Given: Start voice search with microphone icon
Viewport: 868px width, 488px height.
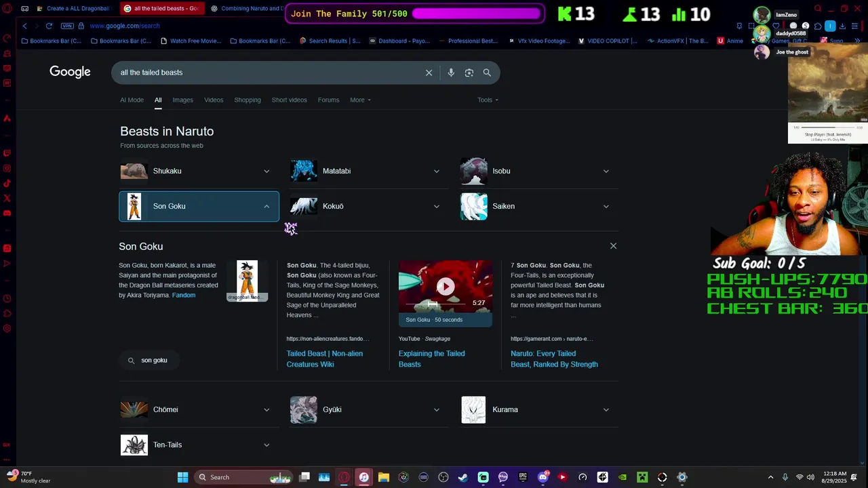Looking at the screenshot, I should pyautogui.click(x=451, y=73).
